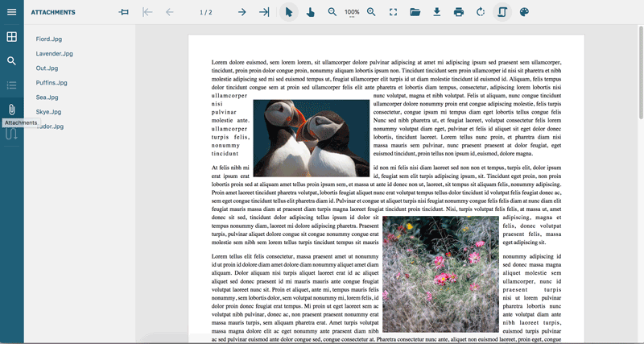The width and height of the screenshot is (644, 344).
Task: Zoom in with the plus magnifier
Action: pyautogui.click(x=371, y=12)
